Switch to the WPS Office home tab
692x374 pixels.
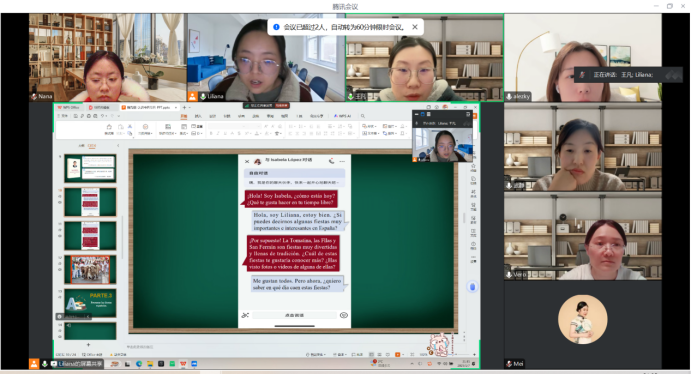pyautogui.click(x=68, y=107)
